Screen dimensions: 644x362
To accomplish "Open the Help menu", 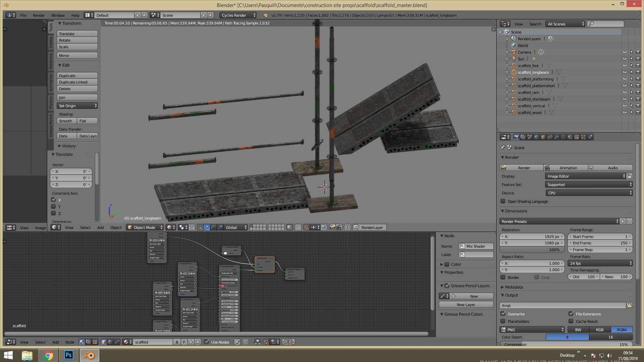I will (75, 15).
